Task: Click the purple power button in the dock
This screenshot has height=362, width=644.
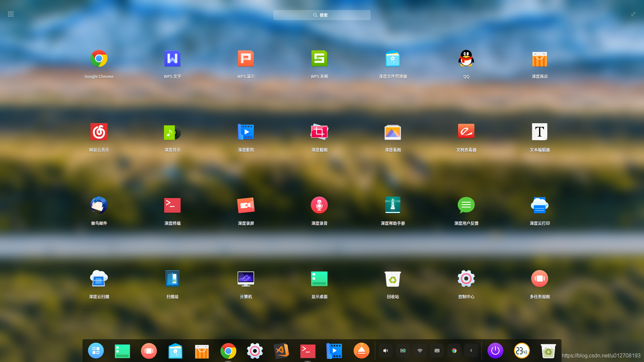Action: pos(495,351)
